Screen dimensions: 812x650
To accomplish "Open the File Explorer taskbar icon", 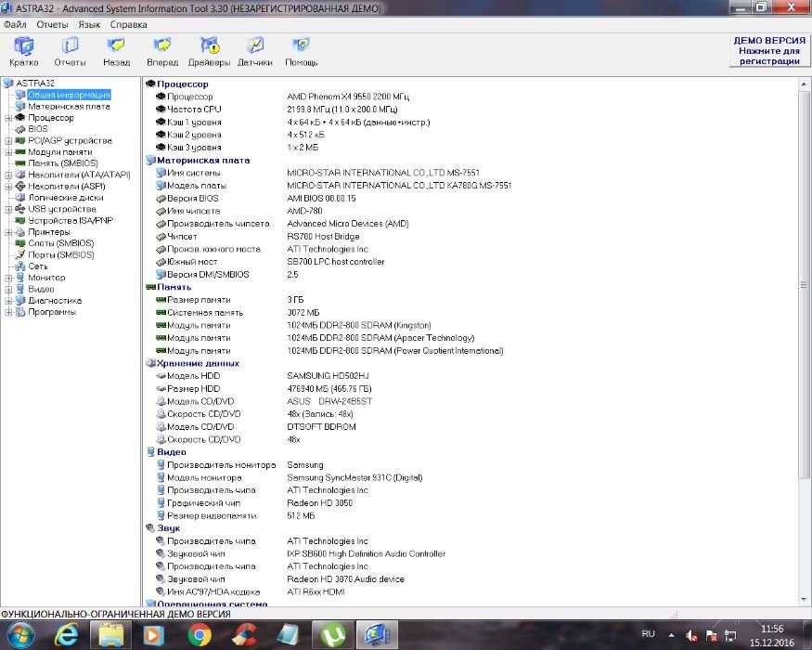I will click(110, 635).
